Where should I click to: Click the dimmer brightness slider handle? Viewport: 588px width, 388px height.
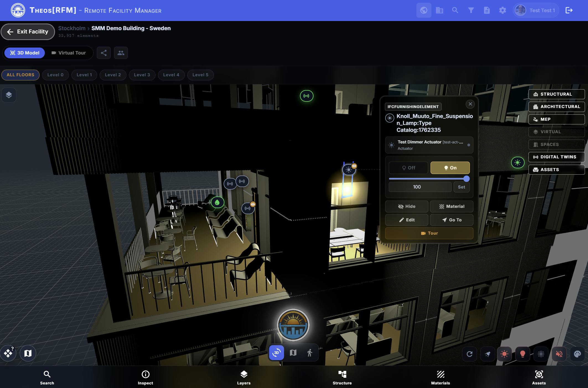point(467,179)
